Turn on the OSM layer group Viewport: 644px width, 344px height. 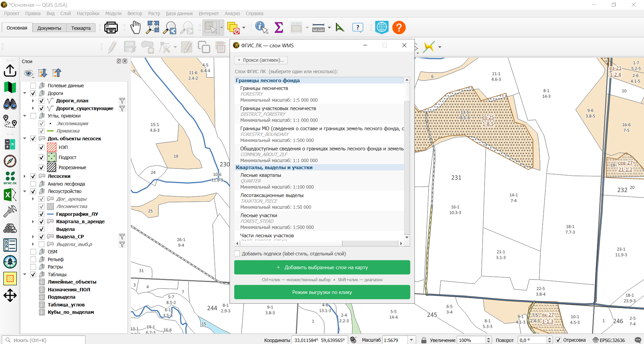pos(33,252)
